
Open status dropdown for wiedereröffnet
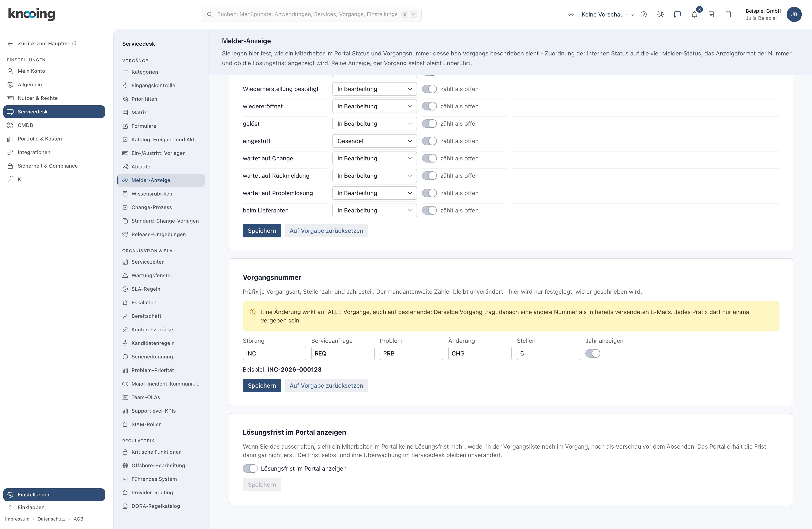tap(374, 106)
